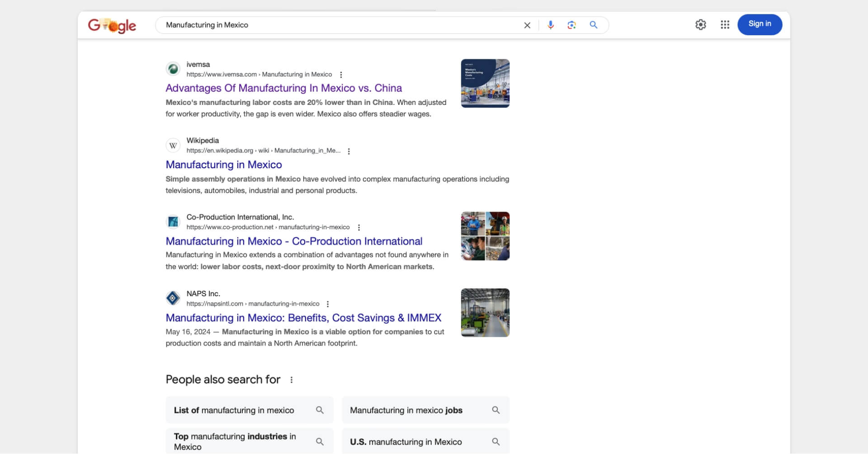Click the ivemsa result thumbnail image
Viewport: 868px width, 454px height.
485,83
